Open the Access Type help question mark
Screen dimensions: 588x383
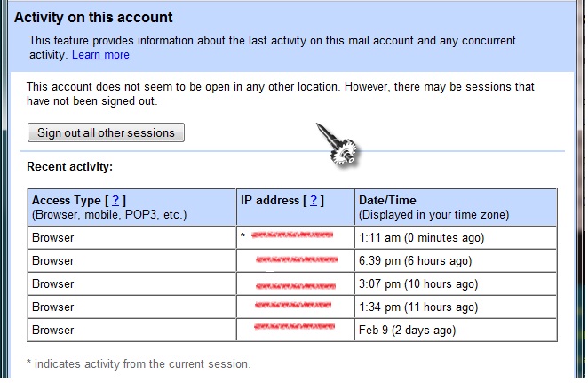pos(115,200)
